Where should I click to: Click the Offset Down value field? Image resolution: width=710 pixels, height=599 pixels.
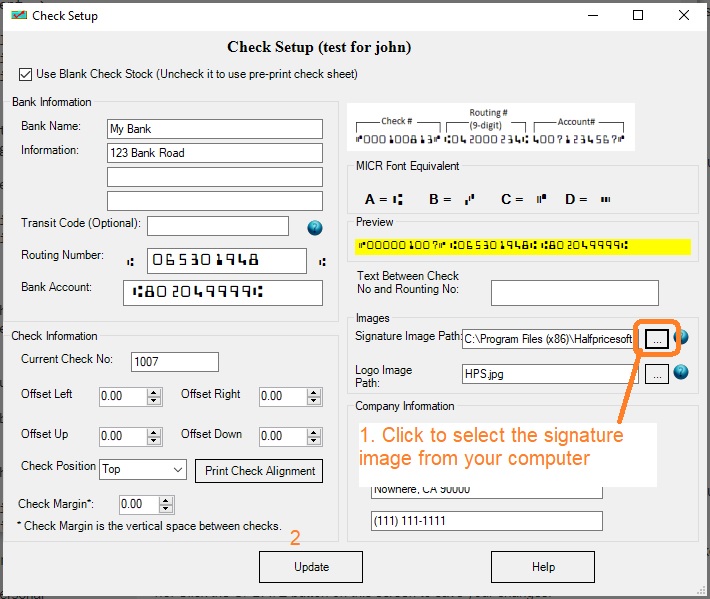pyautogui.click(x=283, y=436)
